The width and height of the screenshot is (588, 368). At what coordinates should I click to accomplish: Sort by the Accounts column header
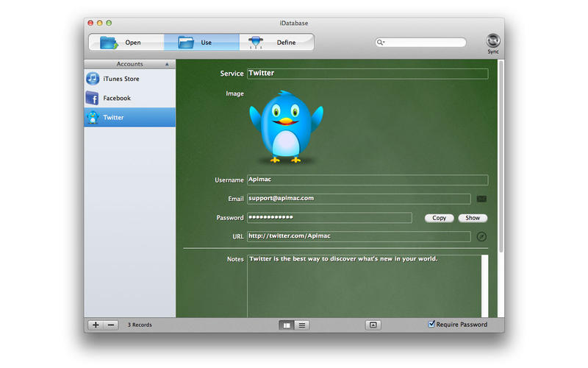tap(130, 64)
